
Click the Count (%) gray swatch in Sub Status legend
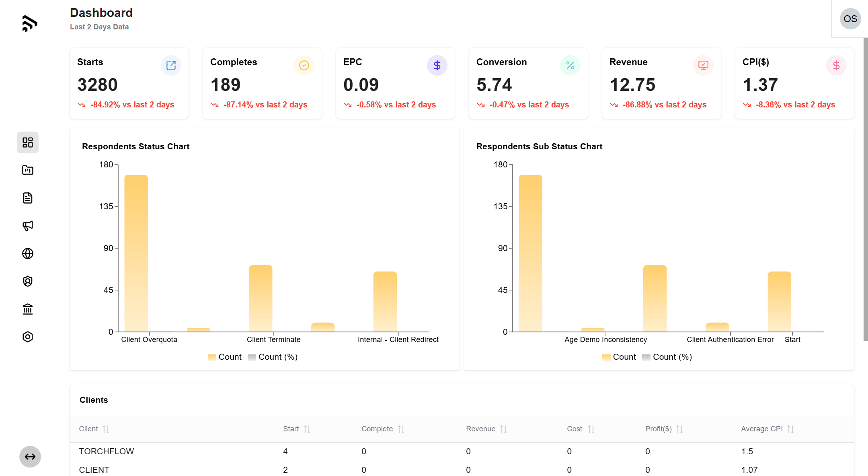tap(646, 357)
